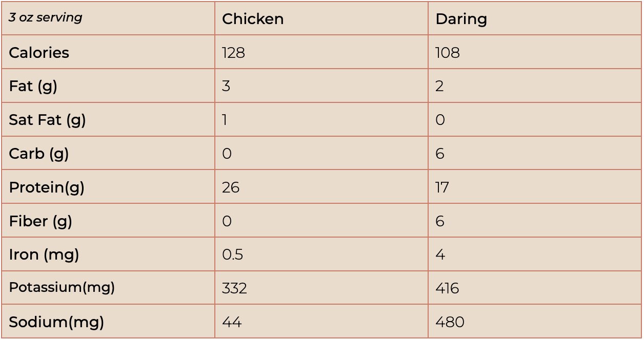Click the Daring protein value 17
This screenshot has width=644, height=340.
click(x=442, y=187)
